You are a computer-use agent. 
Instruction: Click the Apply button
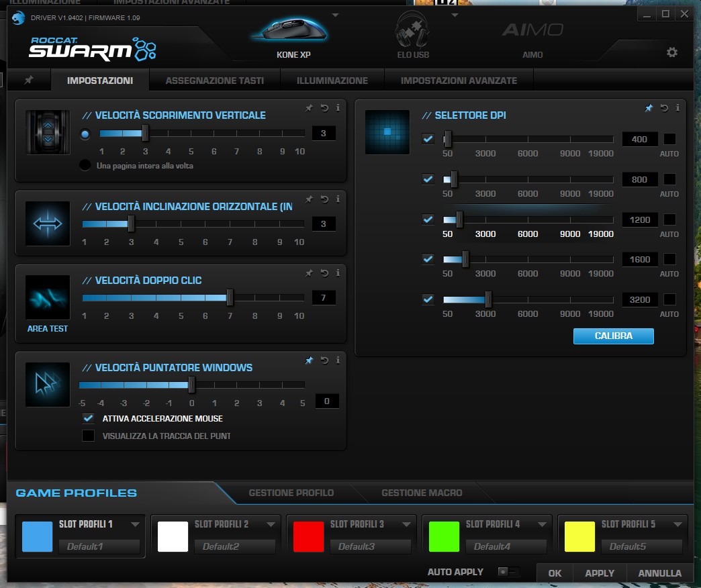[x=600, y=573]
